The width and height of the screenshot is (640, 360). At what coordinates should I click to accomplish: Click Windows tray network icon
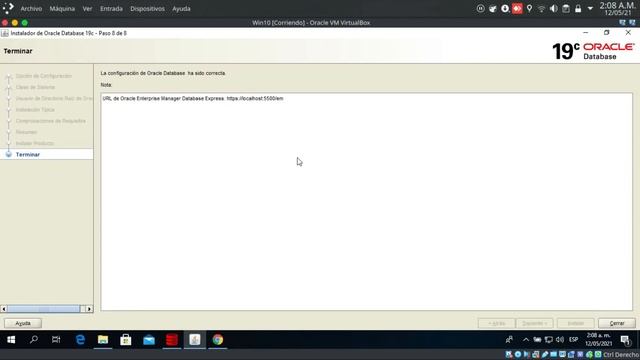(549, 340)
